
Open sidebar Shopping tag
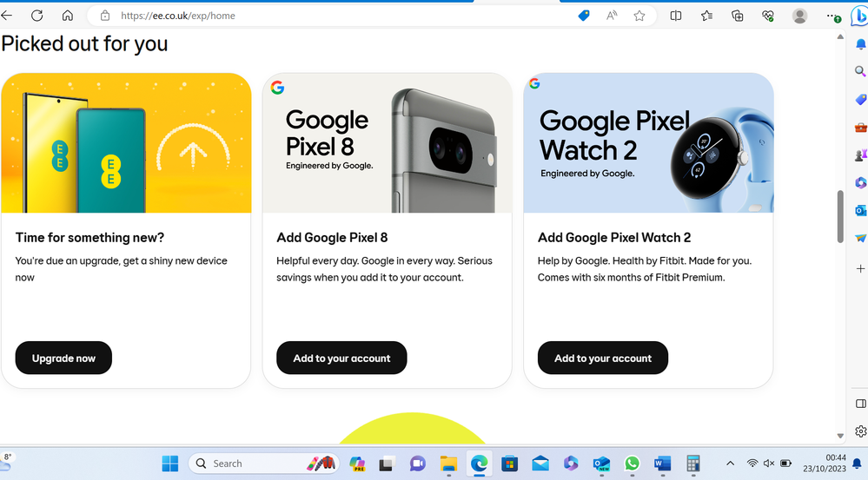coord(860,100)
